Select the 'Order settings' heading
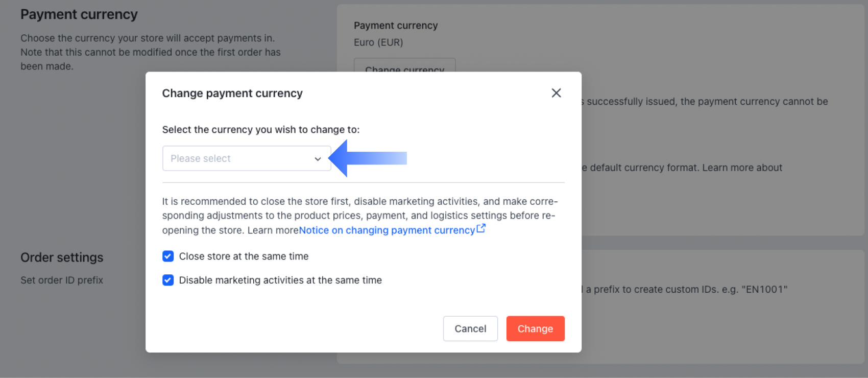 point(62,257)
